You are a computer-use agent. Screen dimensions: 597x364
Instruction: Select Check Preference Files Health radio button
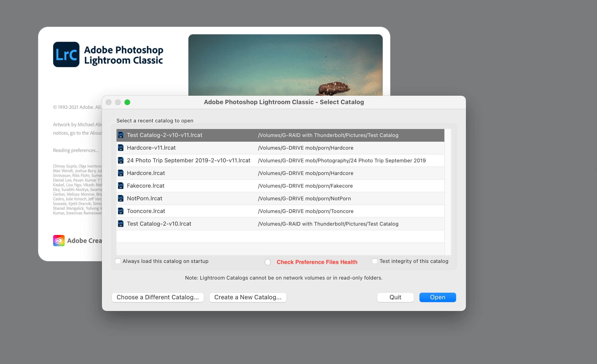click(x=267, y=262)
